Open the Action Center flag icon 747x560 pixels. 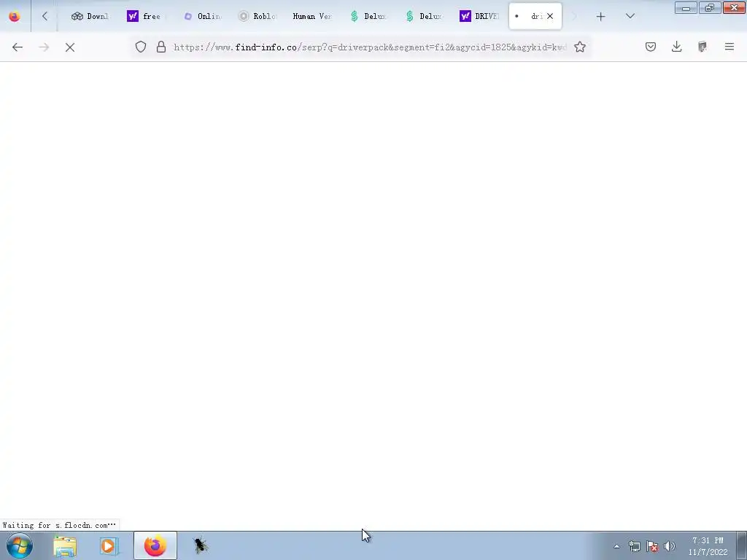tap(652, 547)
